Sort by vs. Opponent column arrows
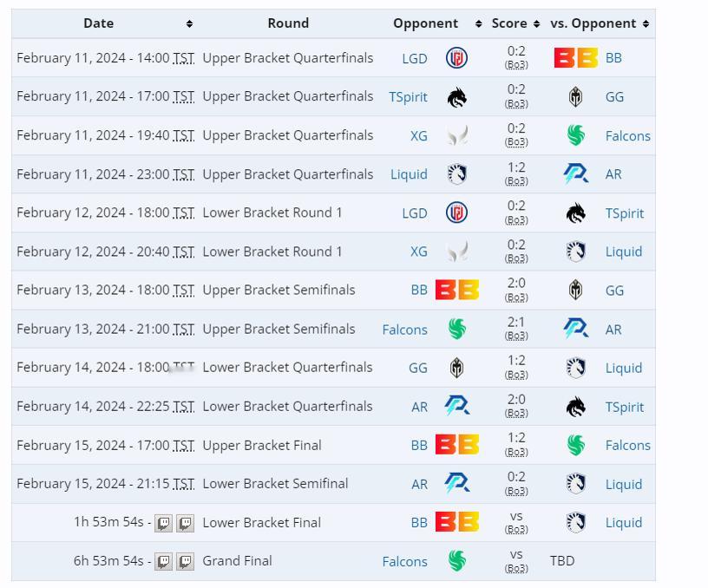This screenshot has width=708, height=588. (646, 24)
